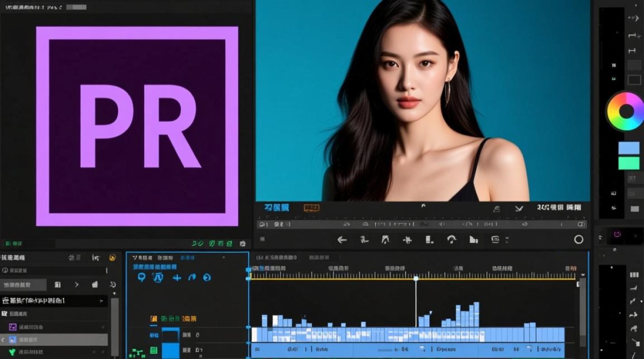Click the plus-shaped marker icon in transport controls
Viewport: 644px width, 359px height.
pos(407,240)
